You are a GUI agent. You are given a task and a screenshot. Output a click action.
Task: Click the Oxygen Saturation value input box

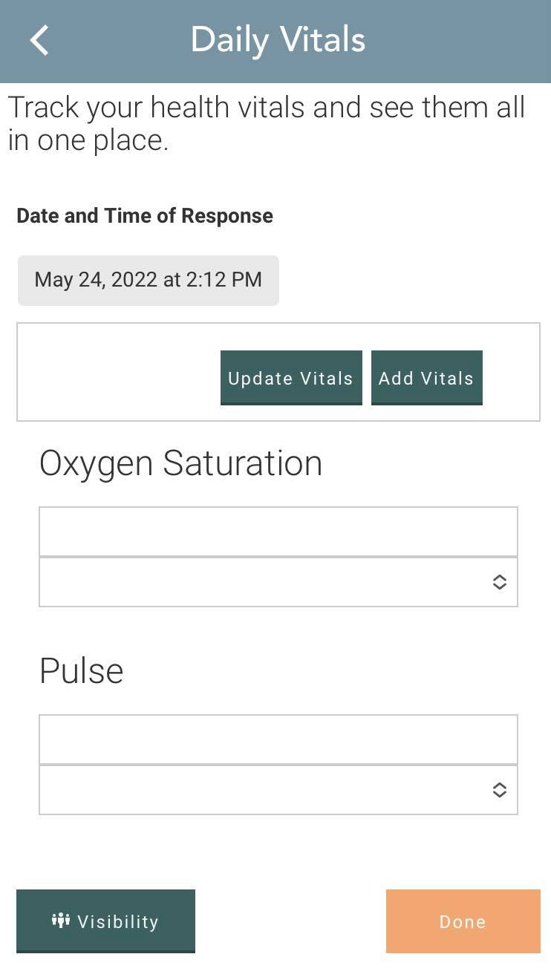point(278,530)
